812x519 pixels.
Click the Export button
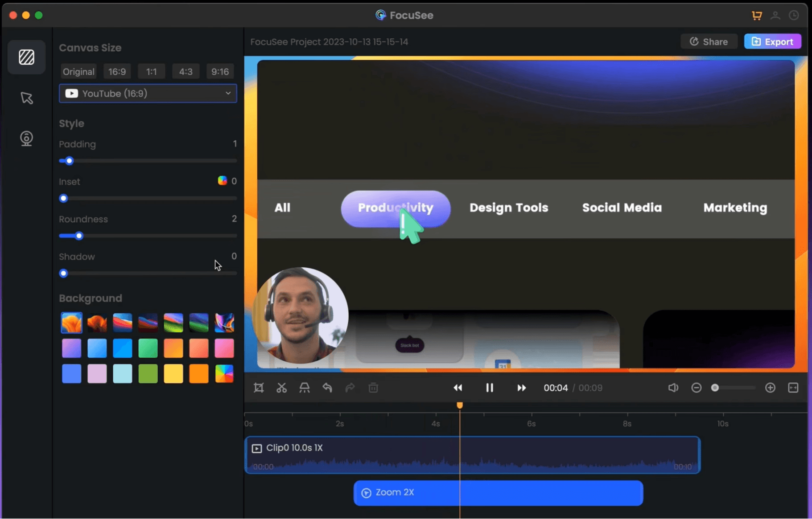coord(773,42)
